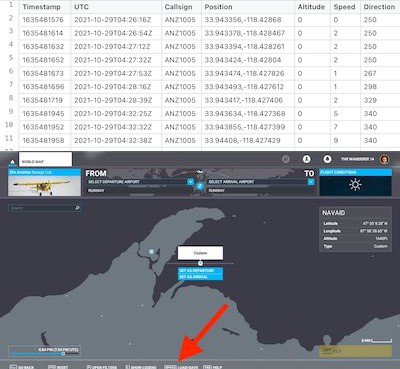This screenshot has width=400, height=369.
Task: Open the Flight Conditions sun panel
Action: (x=355, y=185)
